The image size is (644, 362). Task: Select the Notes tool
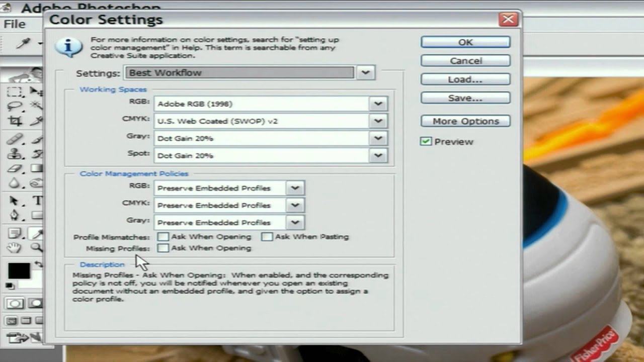15,233
